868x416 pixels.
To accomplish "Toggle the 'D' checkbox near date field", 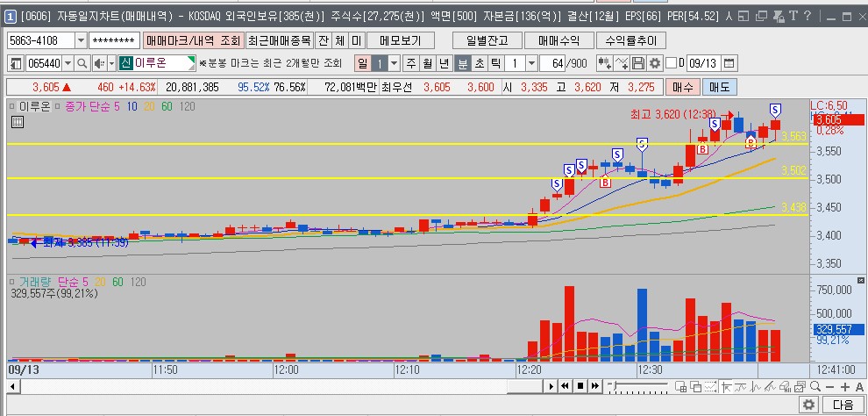I will [x=671, y=64].
